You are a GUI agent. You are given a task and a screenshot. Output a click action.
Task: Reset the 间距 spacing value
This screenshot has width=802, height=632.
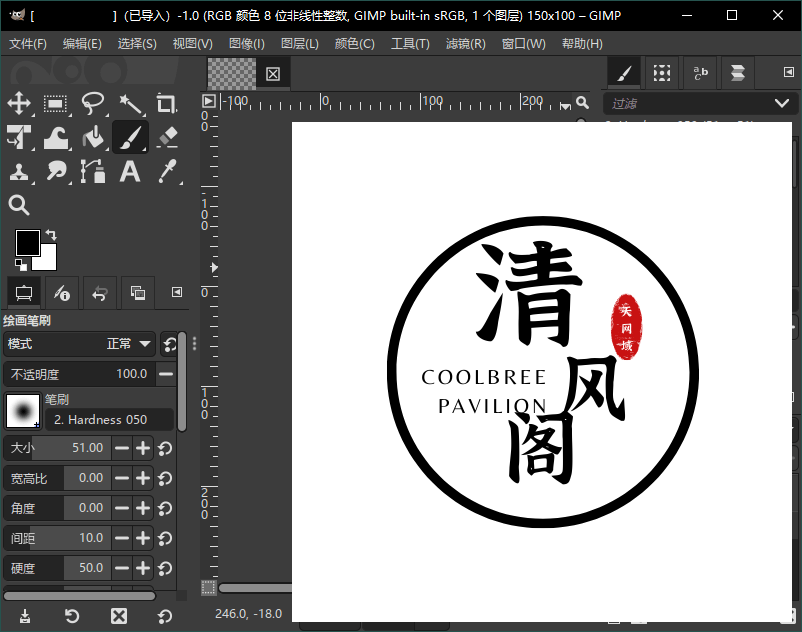[165, 539]
